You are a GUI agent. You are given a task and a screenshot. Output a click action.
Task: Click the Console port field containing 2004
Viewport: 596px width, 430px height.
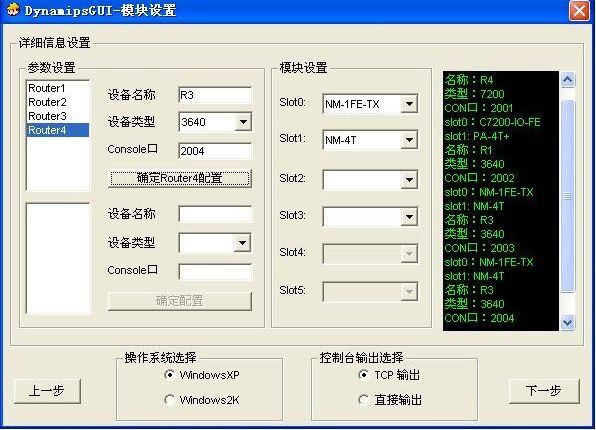[215, 151]
